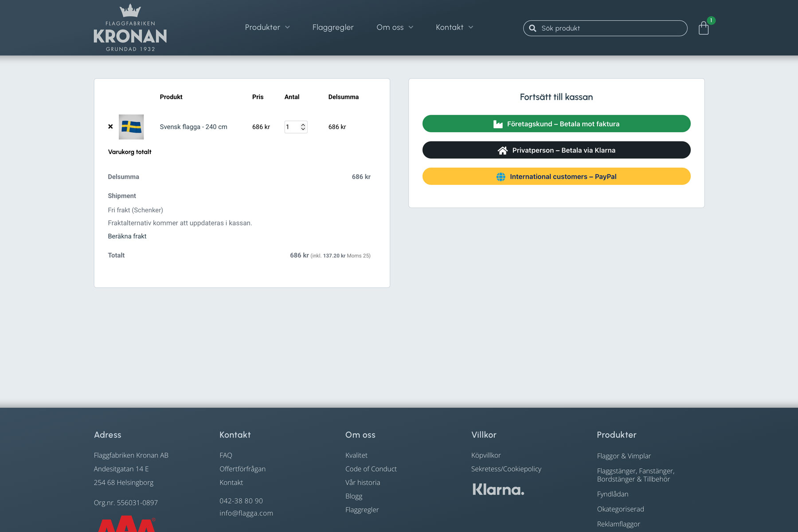Open the Svensk flagga - 240 cm link

[x=193, y=127]
